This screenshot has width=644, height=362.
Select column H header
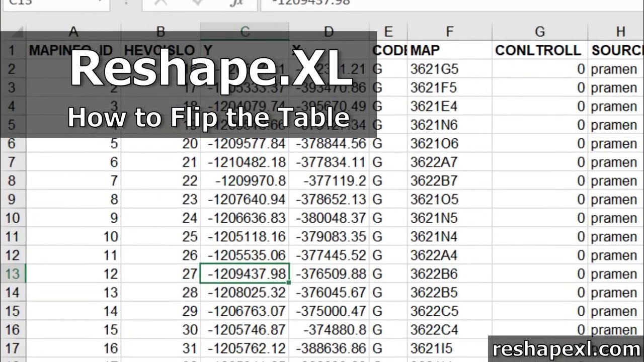[616, 32]
